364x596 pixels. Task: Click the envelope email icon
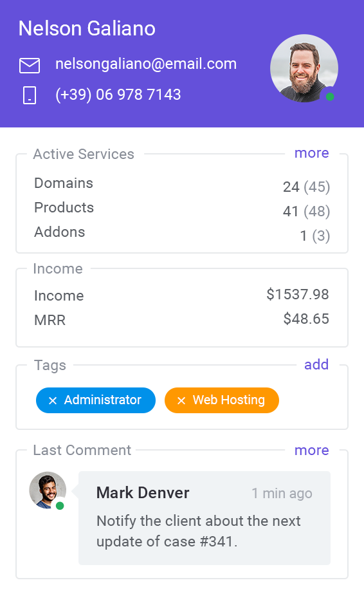click(x=29, y=66)
